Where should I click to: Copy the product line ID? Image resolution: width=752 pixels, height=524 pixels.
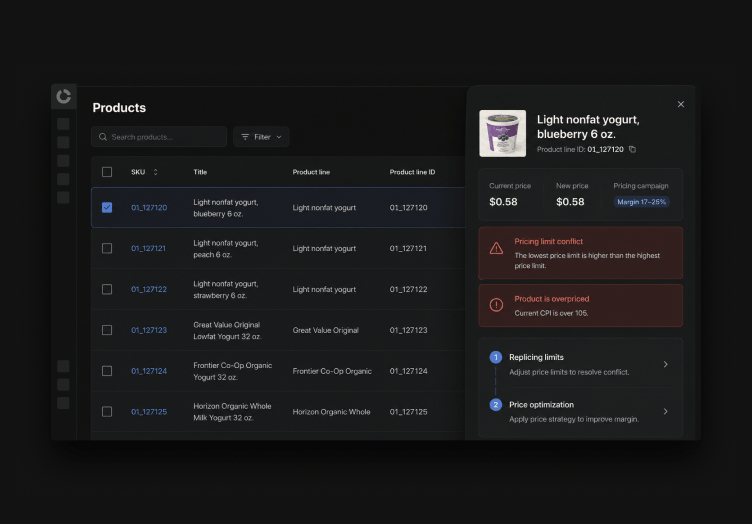point(633,150)
